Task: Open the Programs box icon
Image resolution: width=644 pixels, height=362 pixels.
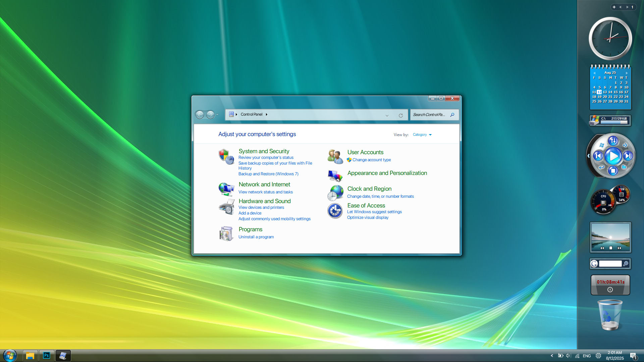Action: (x=226, y=233)
